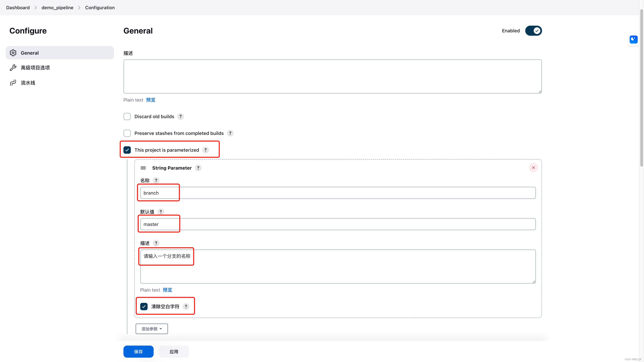Image resolution: width=644 pixels, height=362 pixels.
Task: Open help for Discard old builds
Action: point(180,116)
